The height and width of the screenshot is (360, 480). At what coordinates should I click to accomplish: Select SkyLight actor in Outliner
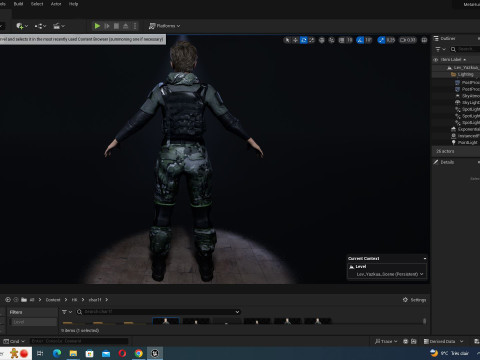(x=468, y=103)
